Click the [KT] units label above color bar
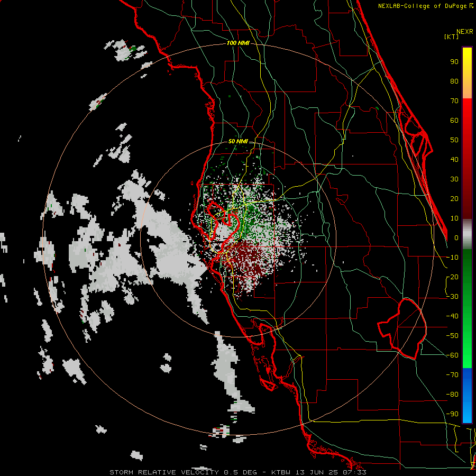 coord(451,36)
